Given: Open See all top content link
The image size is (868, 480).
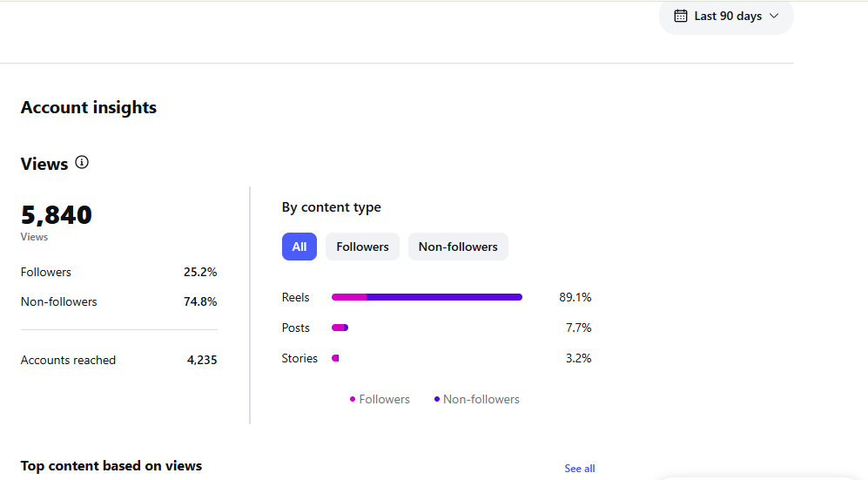Looking at the screenshot, I should [x=580, y=469].
